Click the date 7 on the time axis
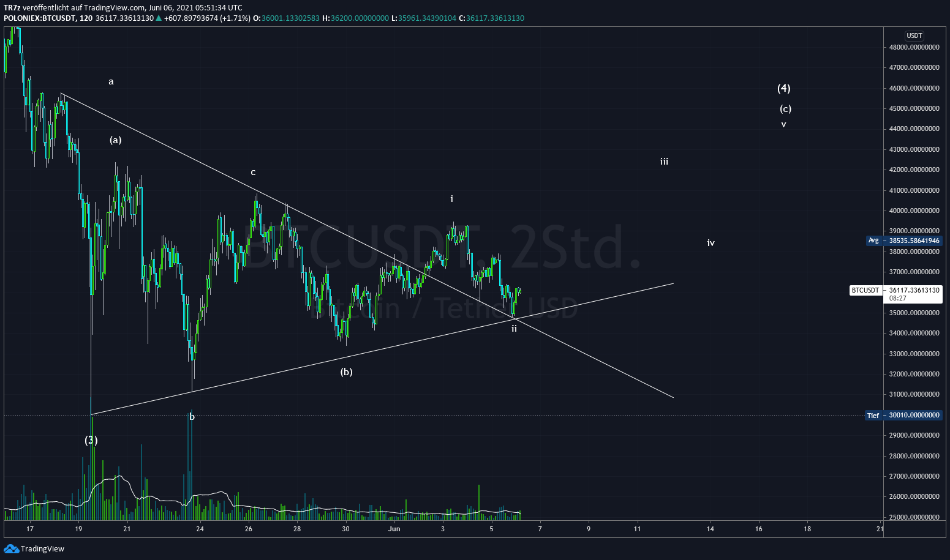 540,529
